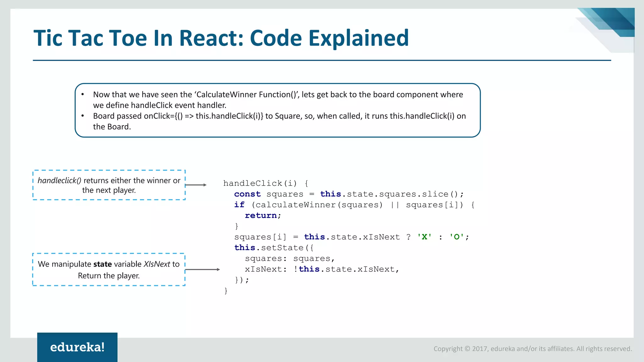Click the handleclick() returns callout box
Image resolution: width=644 pixels, height=362 pixels.
coord(109,185)
